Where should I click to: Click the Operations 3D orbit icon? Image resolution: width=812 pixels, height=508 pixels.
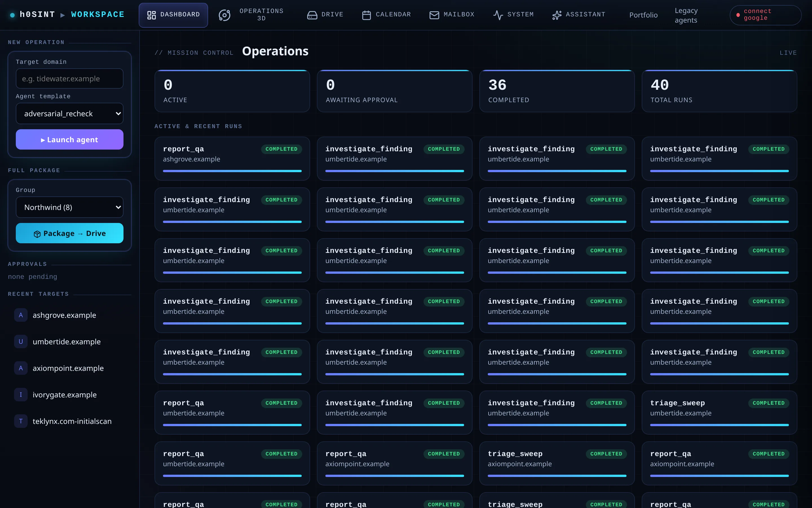pos(224,15)
